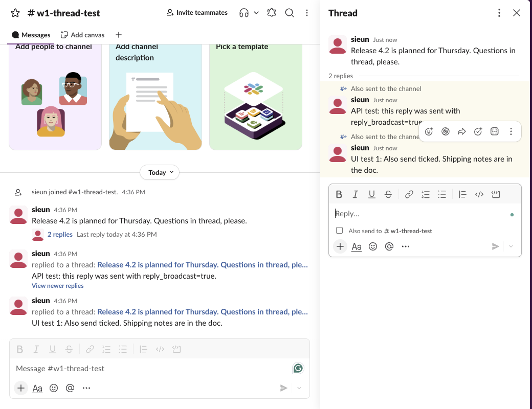Insert inline code in thread reply composer
This screenshot has height=409, width=532.
pyautogui.click(x=479, y=194)
